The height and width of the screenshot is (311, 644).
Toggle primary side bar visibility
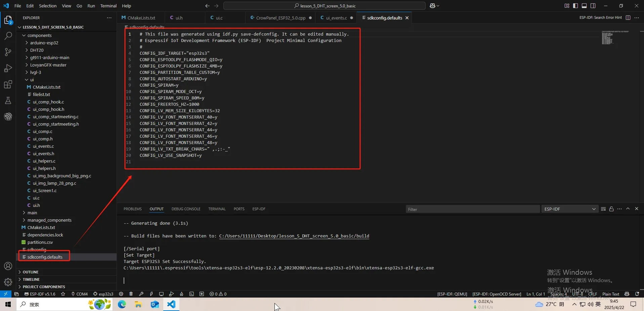[575, 6]
